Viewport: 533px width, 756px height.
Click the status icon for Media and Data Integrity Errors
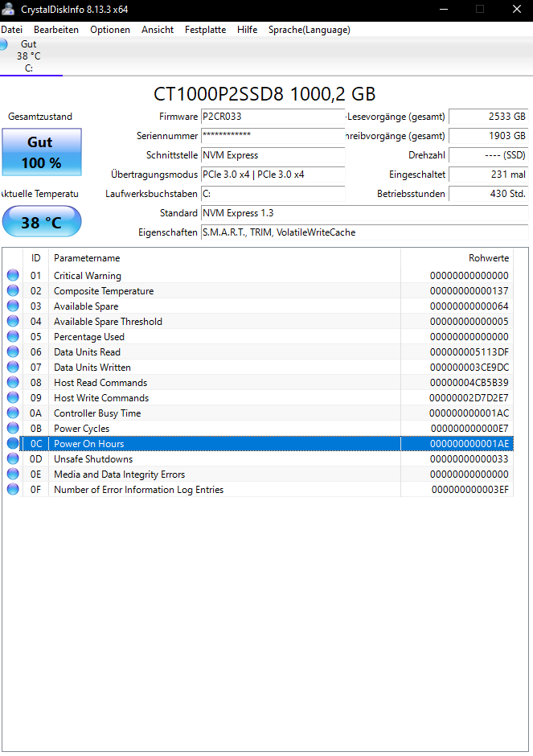13,475
